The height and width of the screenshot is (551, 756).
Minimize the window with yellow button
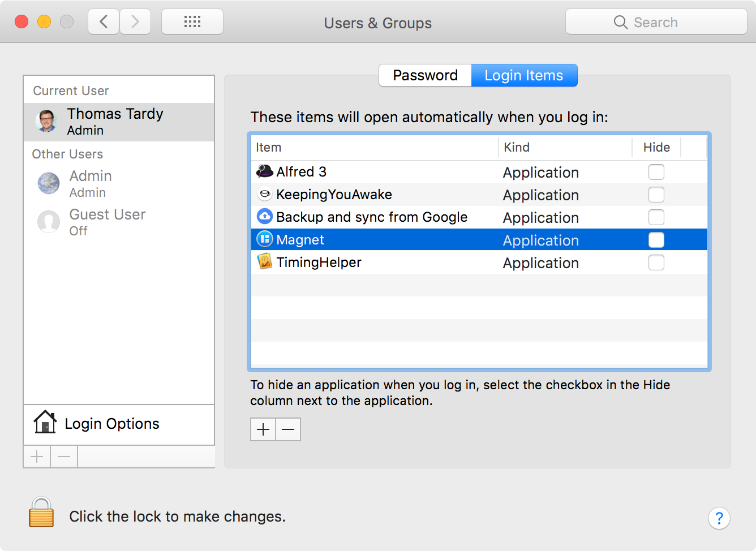point(44,21)
